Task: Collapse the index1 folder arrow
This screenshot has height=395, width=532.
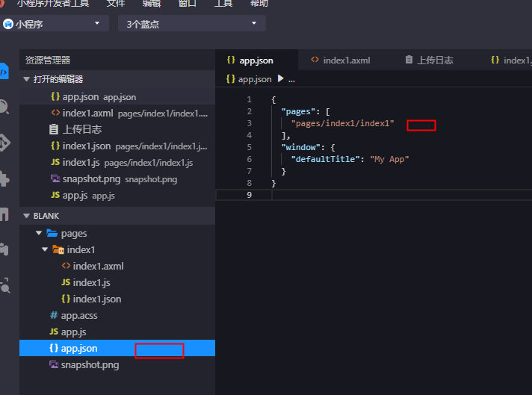Action: pos(44,249)
